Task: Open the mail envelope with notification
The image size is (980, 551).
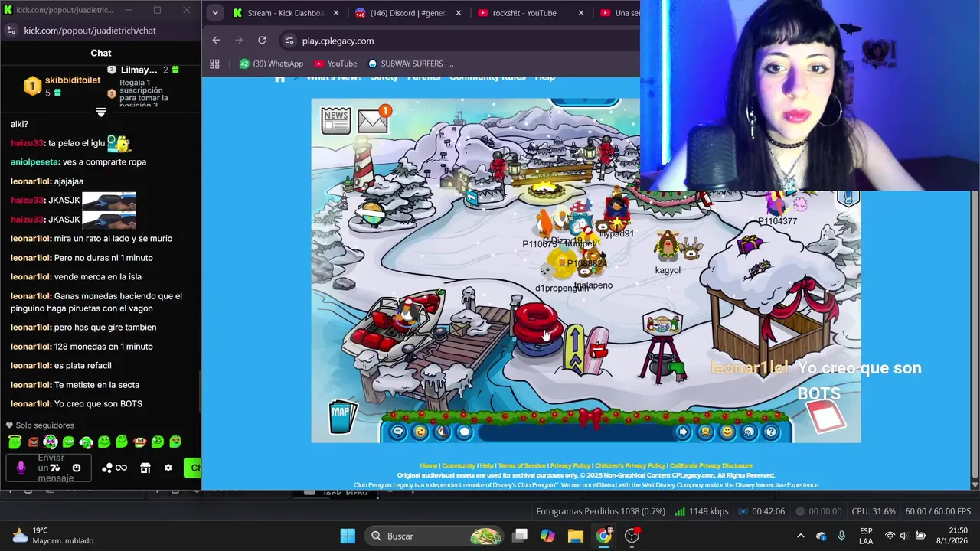Action: click(x=373, y=120)
